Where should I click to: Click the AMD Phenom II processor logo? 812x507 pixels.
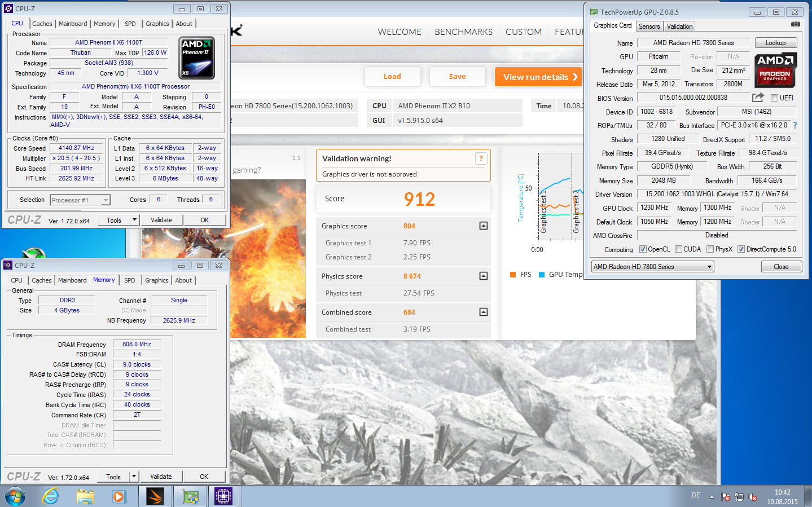(196, 58)
